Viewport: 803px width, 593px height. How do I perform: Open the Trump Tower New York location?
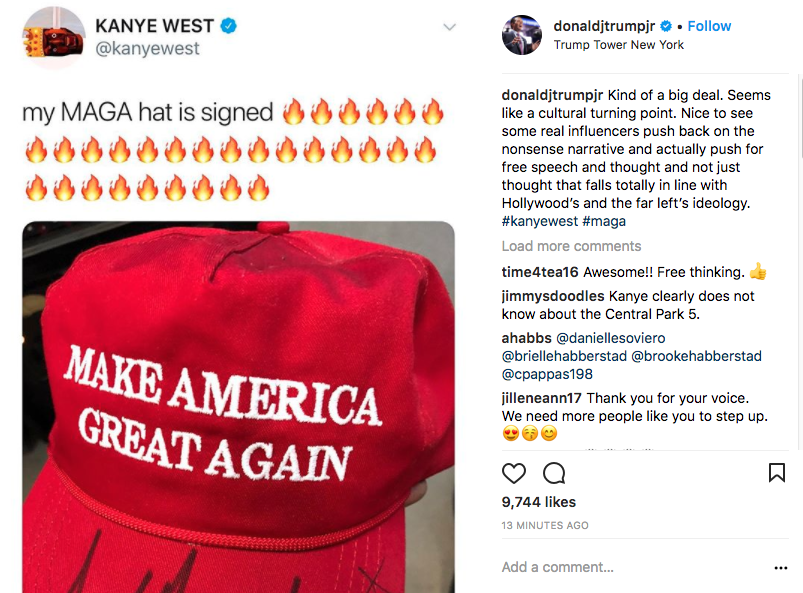[x=618, y=45]
